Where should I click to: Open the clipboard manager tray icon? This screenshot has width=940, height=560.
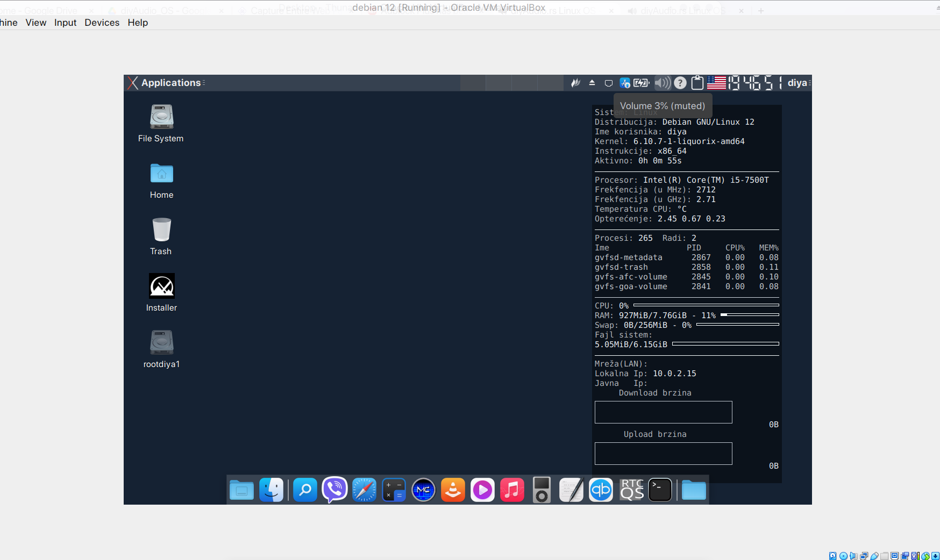point(697,83)
